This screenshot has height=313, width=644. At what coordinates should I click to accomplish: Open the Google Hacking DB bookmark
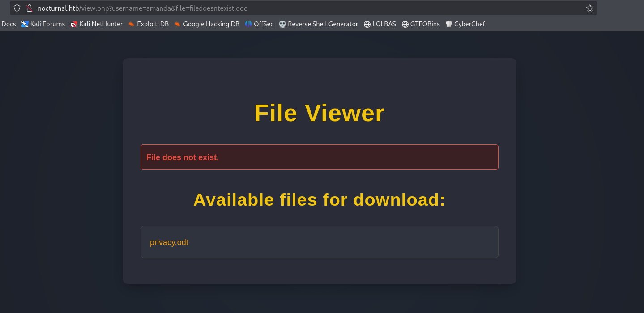pyautogui.click(x=207, y=24)
